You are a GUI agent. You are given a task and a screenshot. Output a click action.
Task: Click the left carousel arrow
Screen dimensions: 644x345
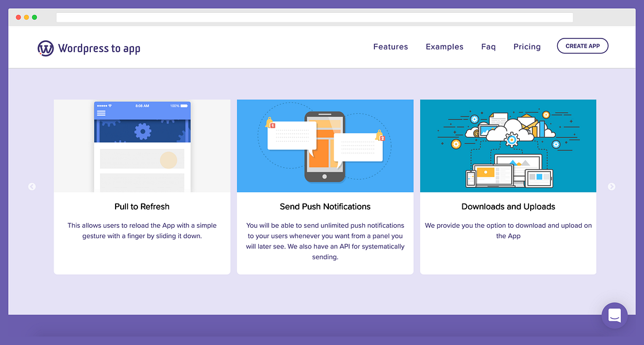[32, 186]
